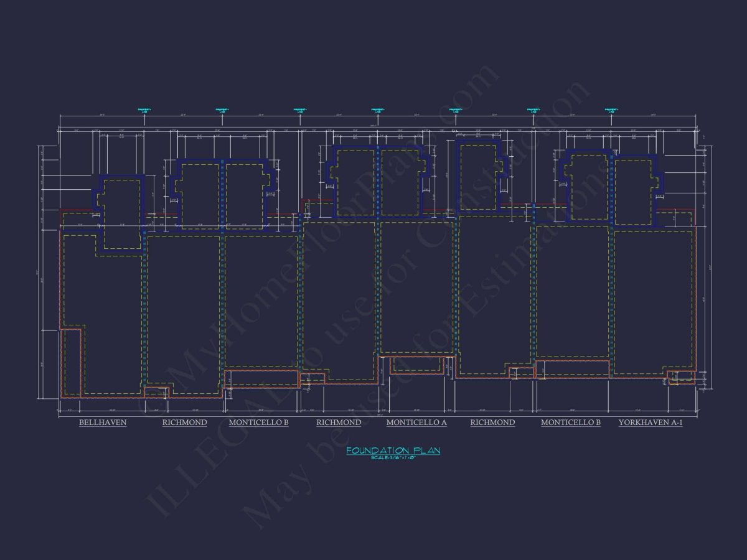The height and width of the screenshot is (560, 747).
Task: Select the SCALE annotation under the title
Action: click(393, 458)
